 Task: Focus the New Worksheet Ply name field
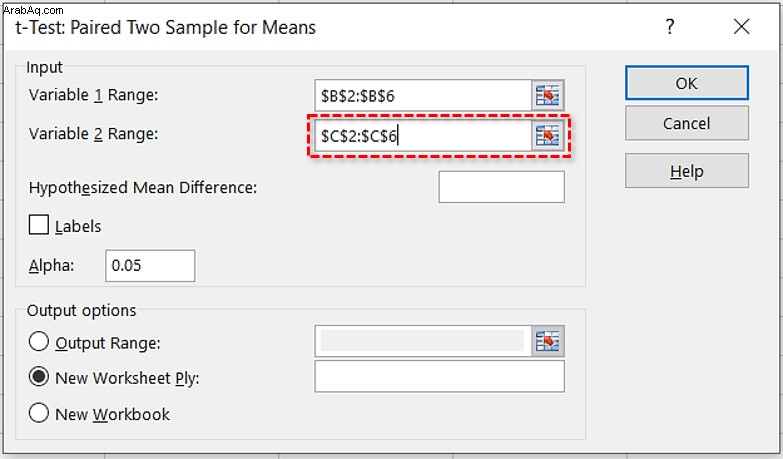tap(439, 377)
